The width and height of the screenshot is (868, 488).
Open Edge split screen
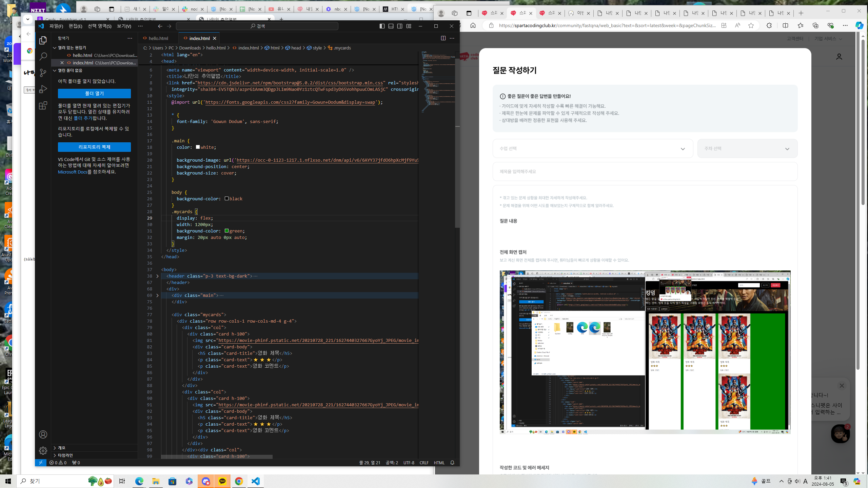pyautogui.click(x=786, y=25)
